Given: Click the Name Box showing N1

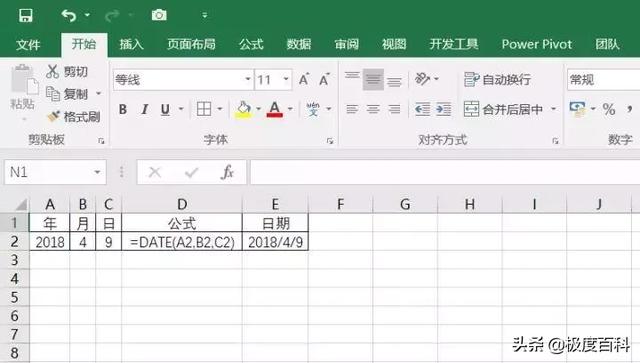Looking at the screenshot, I should pos(55,172).
